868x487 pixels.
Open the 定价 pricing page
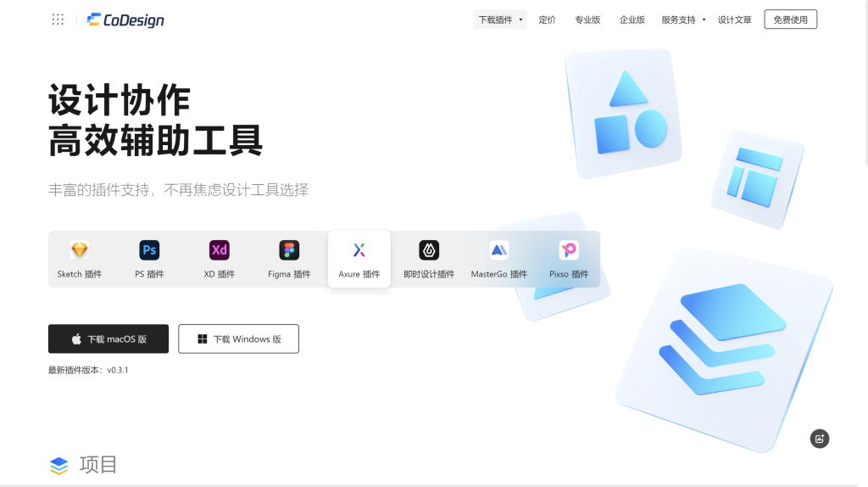[x=548, y=20]
